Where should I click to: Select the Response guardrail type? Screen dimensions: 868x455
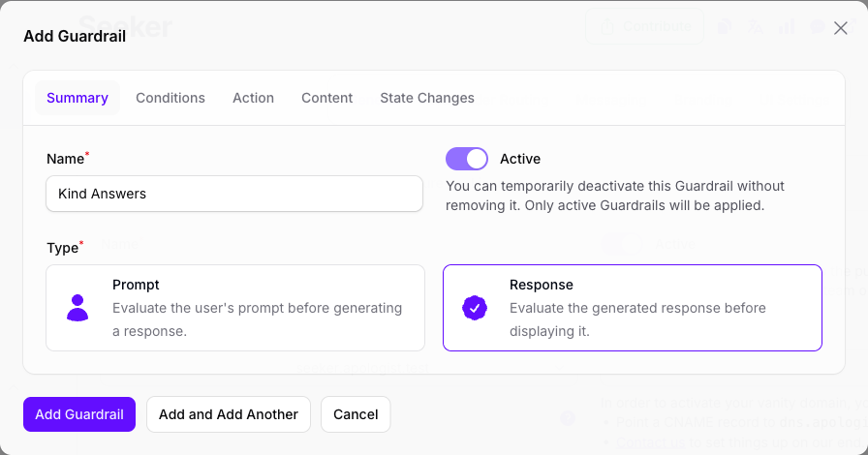633,308
